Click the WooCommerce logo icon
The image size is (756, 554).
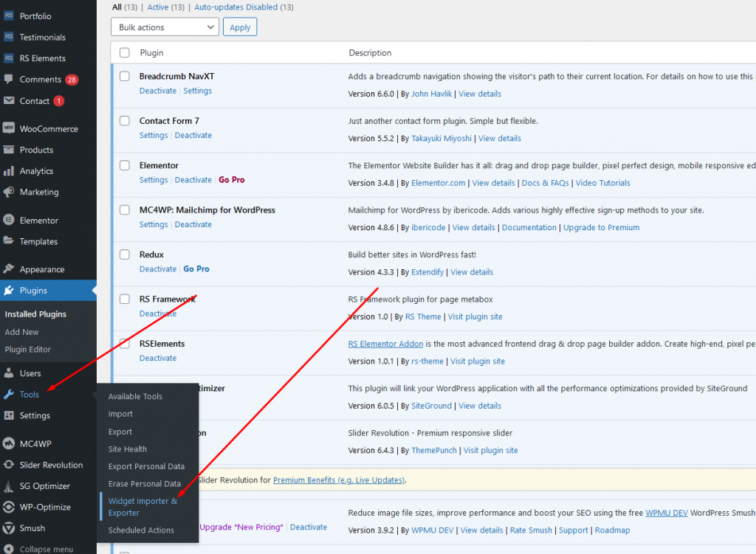click(9, 128)
